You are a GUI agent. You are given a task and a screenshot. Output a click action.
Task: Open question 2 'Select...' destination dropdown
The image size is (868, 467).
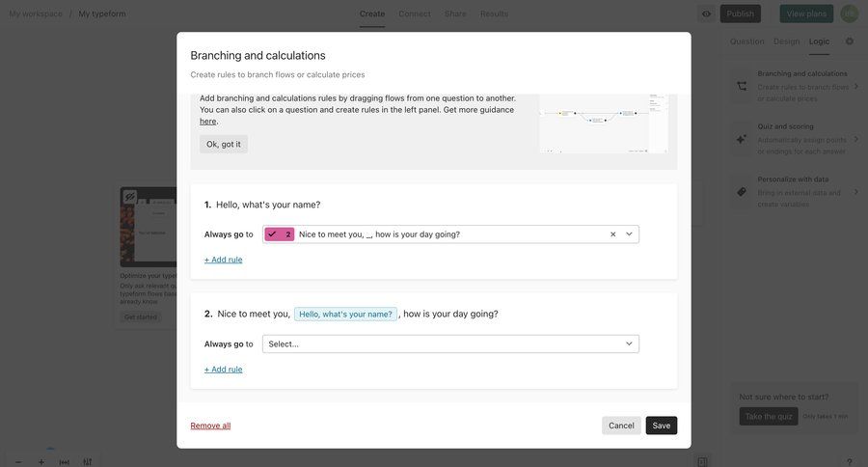[x=450, y=344]
